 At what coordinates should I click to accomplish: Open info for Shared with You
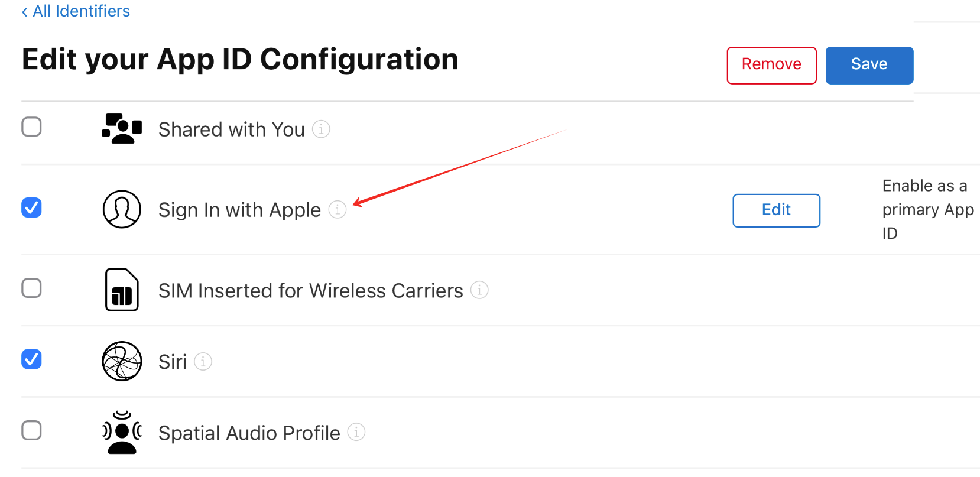pos(321,129)
